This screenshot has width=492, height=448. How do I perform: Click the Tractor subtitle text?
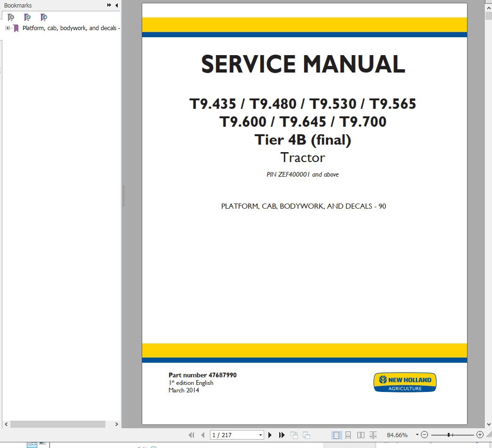coord(303,158)
